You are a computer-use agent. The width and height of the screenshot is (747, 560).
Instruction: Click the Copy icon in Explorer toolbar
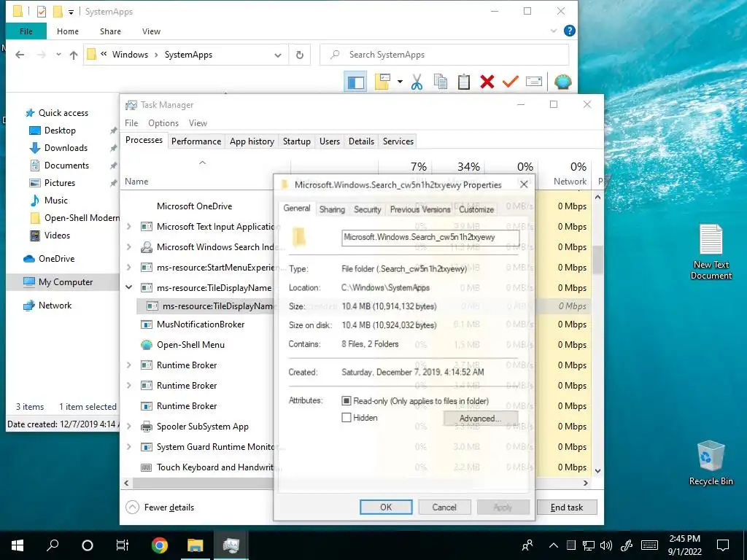coord(441,82)
